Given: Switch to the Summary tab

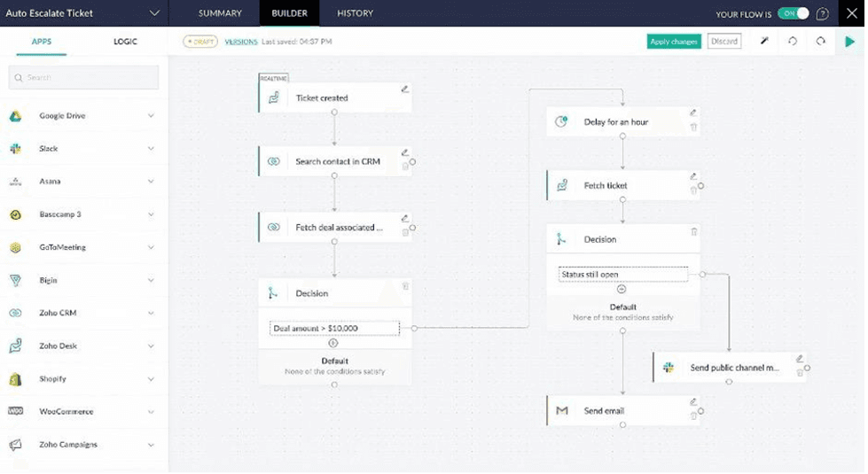Looking at the screenshot, I should [220, 13].
